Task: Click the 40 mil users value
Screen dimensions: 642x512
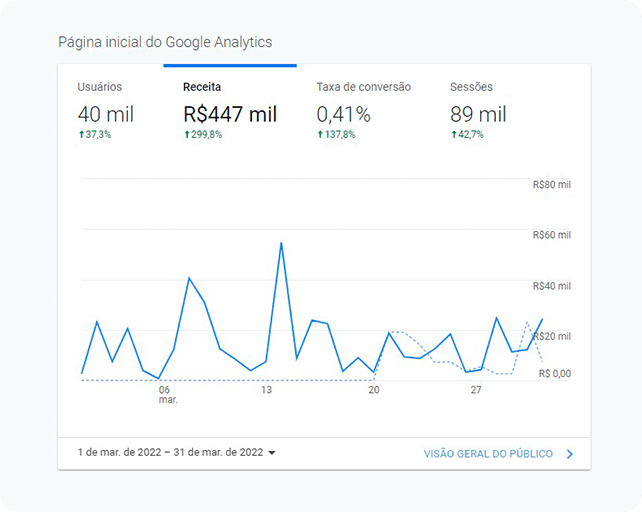Action: coord(106,114)
